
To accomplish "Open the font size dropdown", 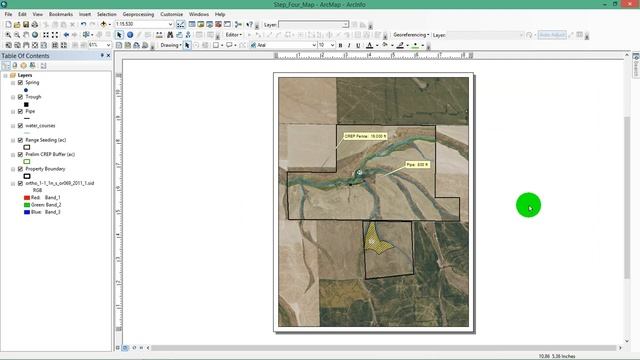I will (333, 45).
